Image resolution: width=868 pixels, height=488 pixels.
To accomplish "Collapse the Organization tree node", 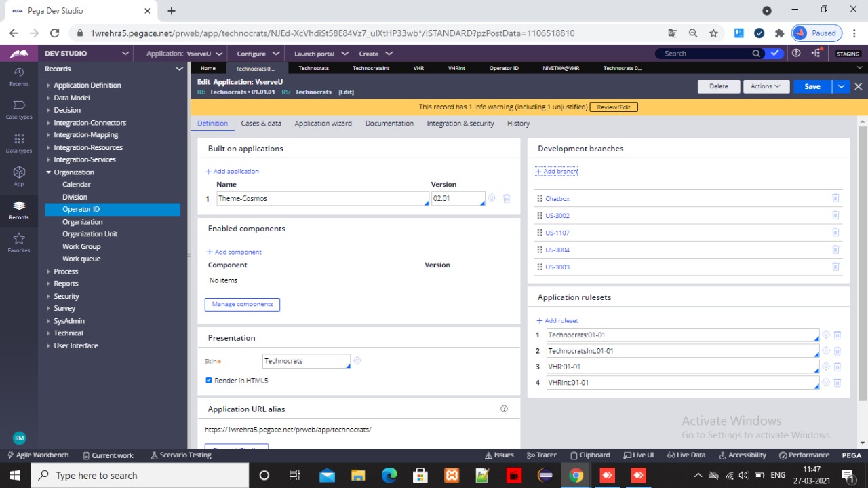I will 48,172.
